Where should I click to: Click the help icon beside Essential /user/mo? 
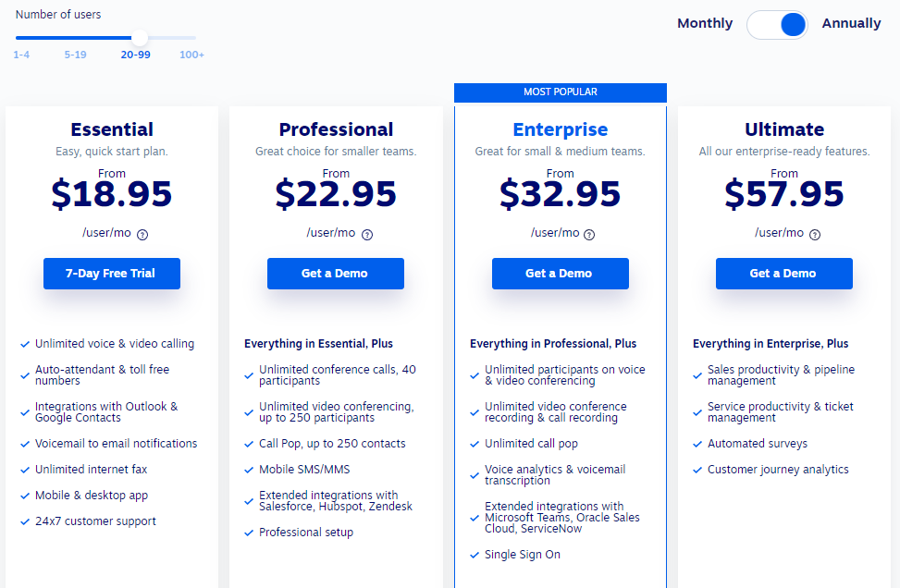[142, 234]
